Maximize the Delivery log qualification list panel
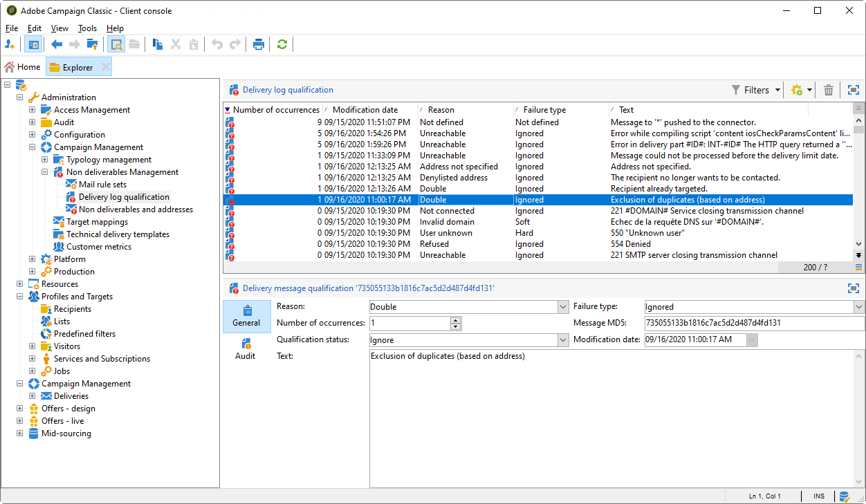866x504 pixels. click(853, 90)
